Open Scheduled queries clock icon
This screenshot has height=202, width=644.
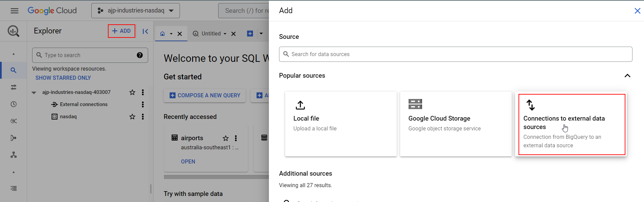point(14,104)
